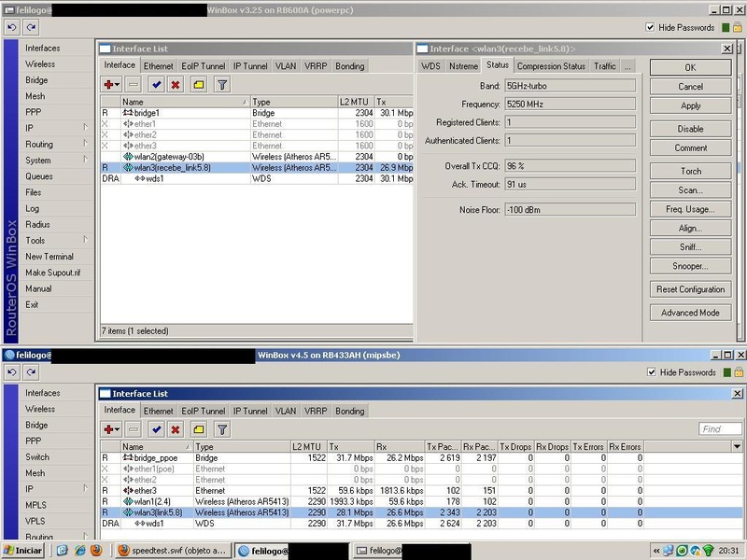The width and height of the screenshot is (747, 560).
Task: Click the red X Disable icon in the upper Interface List
Action: 176,85
